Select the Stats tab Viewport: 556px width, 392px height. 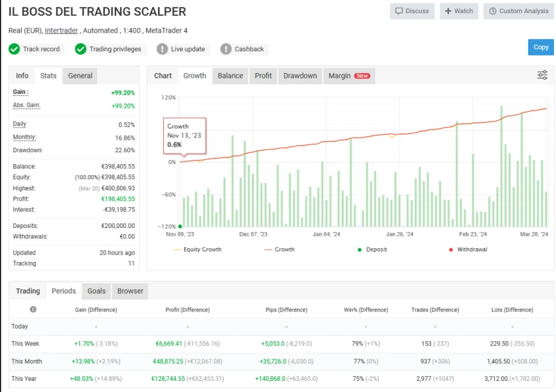tap(48, 76)
